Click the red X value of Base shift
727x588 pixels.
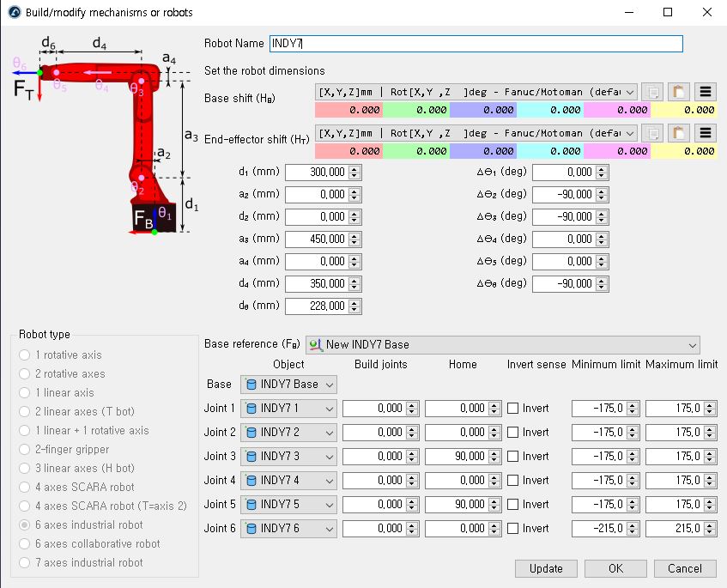[348, 110]
